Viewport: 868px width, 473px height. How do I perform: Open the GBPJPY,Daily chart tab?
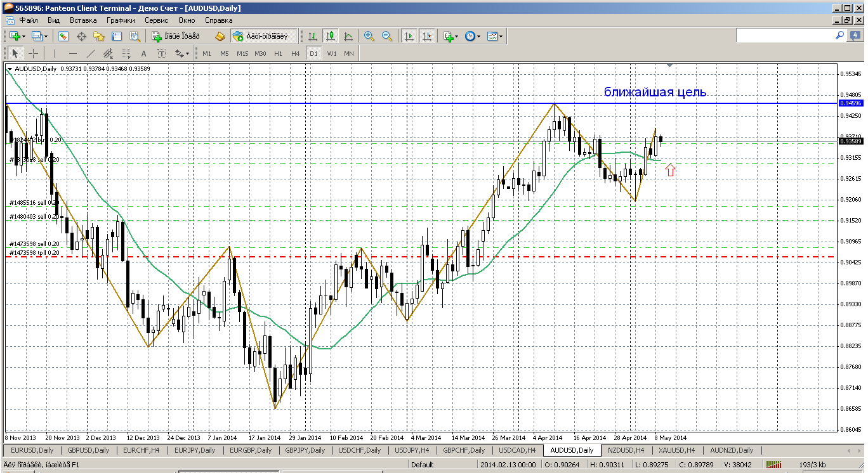pyautogui.click(x=305, y=450)
